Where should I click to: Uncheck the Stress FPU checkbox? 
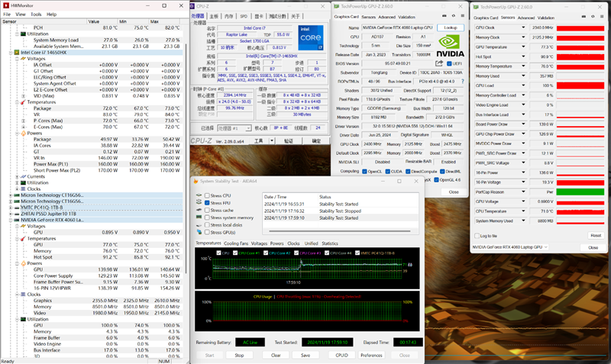click(x=207, y=203)
